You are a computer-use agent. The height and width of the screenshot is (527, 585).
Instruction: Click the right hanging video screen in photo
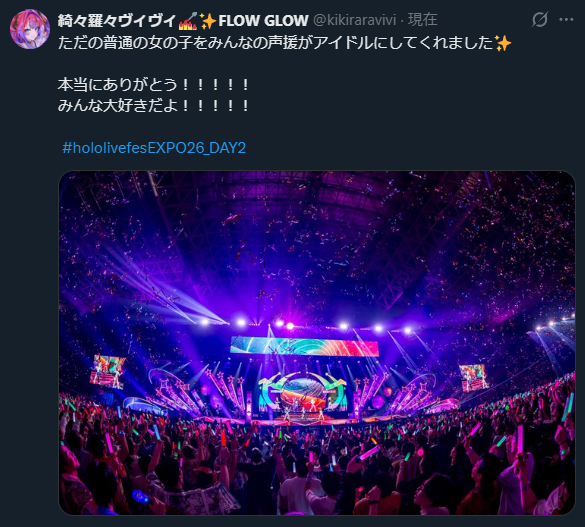tap(473, 378)
